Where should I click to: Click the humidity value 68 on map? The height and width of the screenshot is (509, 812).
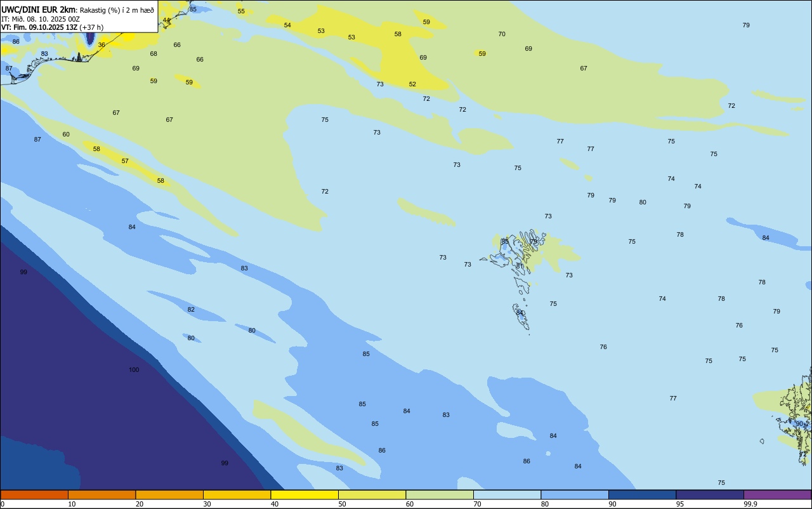tap(154, 54)
